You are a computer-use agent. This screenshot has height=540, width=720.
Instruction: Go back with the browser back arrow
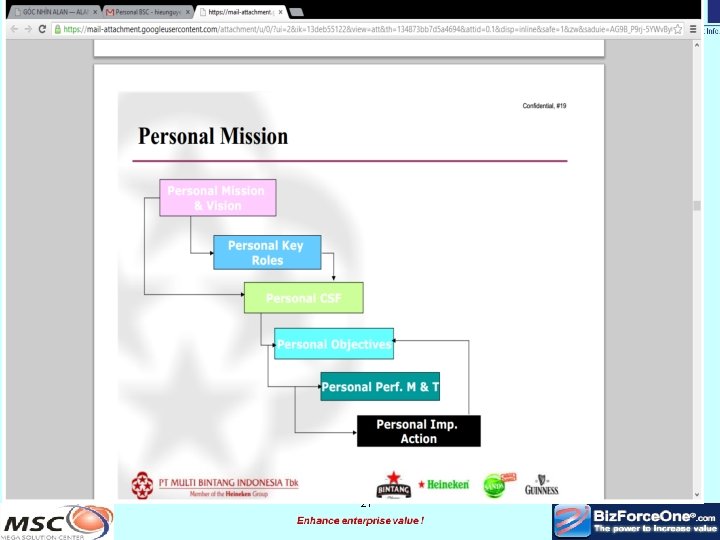14,29
